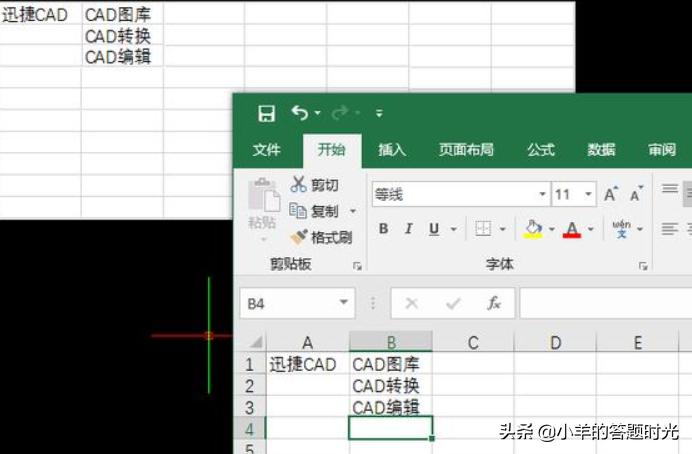Switch to the 插入 (Insert) tab

pyautogui.click(x=392, y=150)
